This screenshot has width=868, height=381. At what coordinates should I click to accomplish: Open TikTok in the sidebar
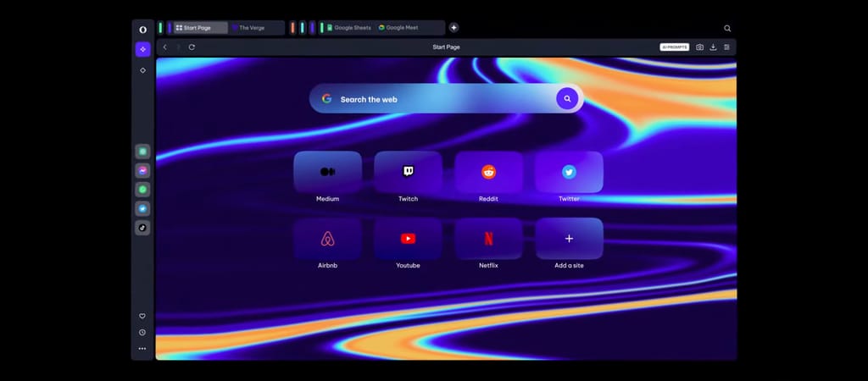pyautogui.click(x=142, y=227)
